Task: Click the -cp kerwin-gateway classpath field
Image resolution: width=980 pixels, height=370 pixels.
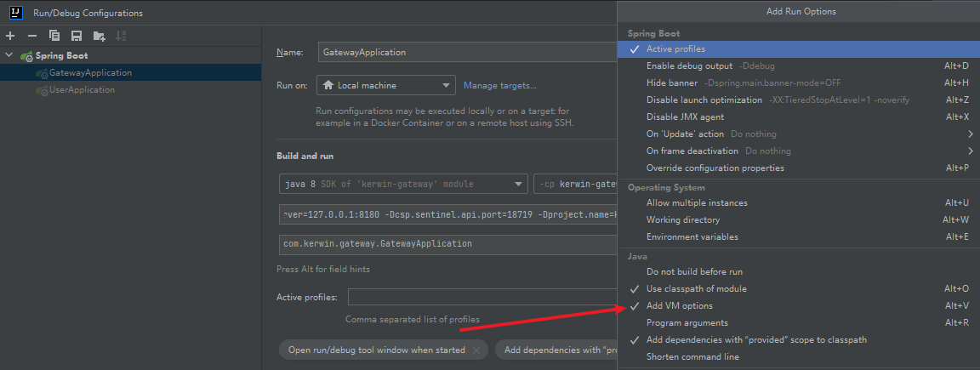Action: click(575, 185)
